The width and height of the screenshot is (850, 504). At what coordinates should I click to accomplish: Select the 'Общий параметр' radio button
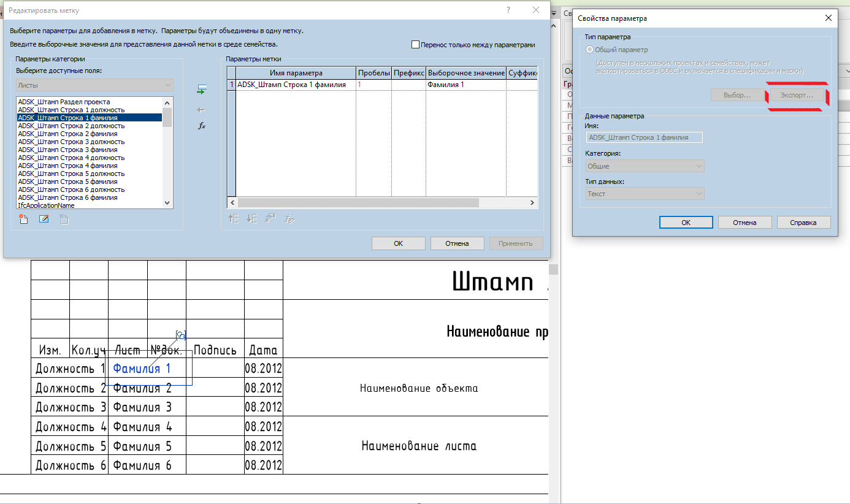coord(590,50)
